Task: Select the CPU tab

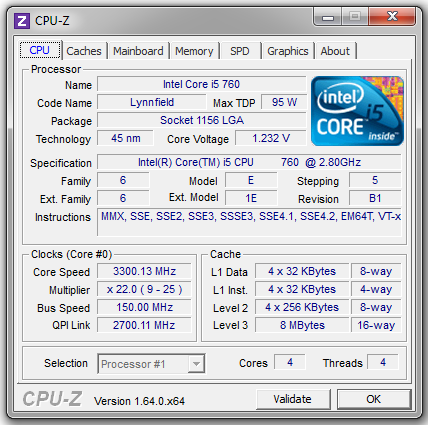Action: click(x=40, y=50)
